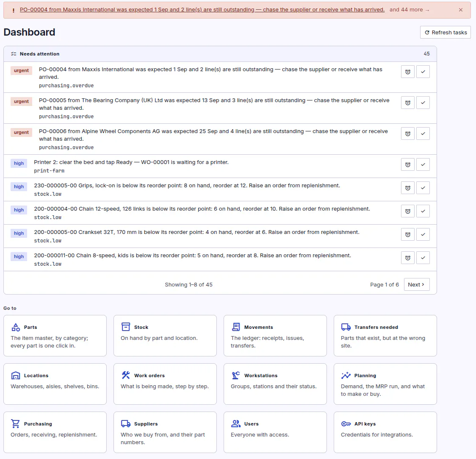Mark Chain 12-speed task as done
Viewport: 476px width, 459px height.
tap(423, 211)
